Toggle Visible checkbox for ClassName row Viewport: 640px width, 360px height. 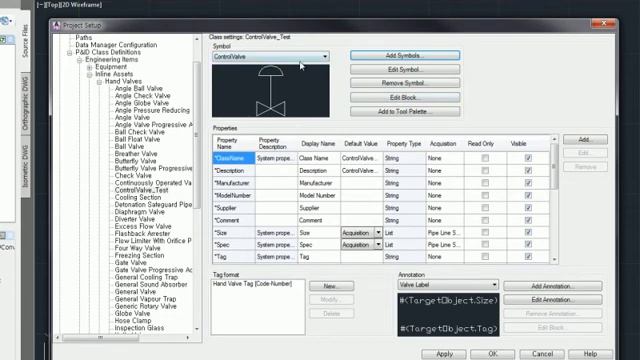(528, 158)
